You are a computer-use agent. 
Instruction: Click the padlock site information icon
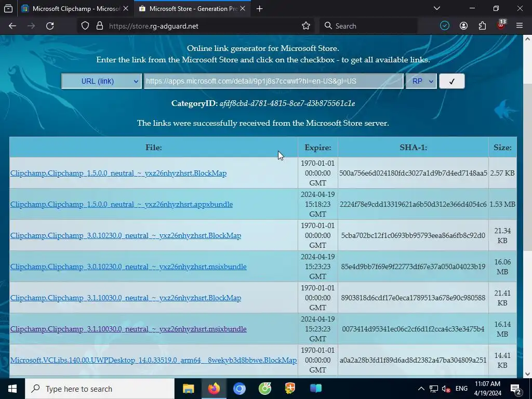click(x=99, y=26)
